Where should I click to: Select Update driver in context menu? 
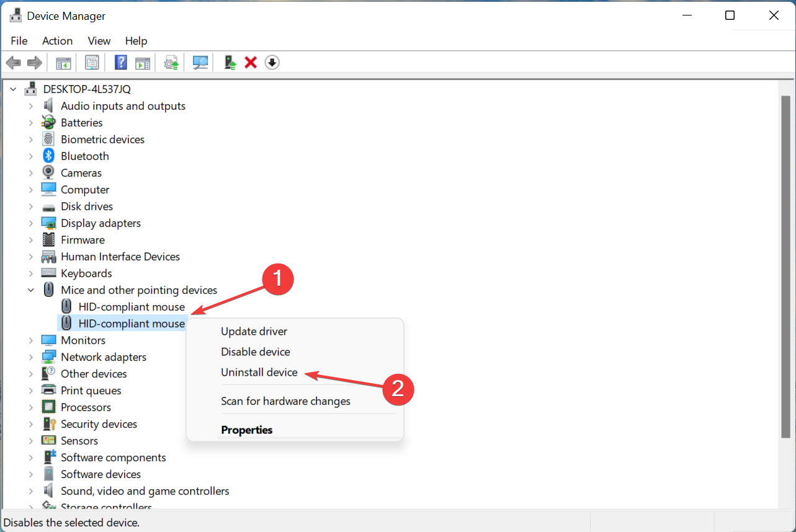tap(254, 332)
